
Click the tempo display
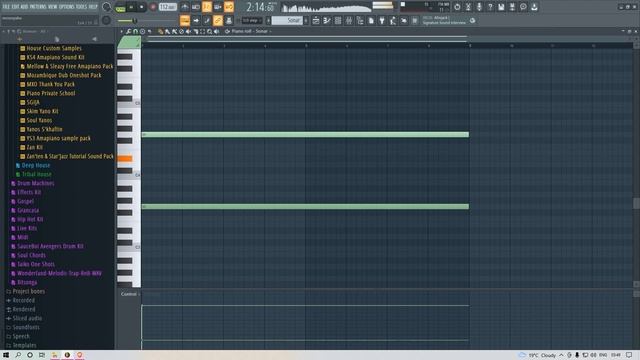click(167, 7)
